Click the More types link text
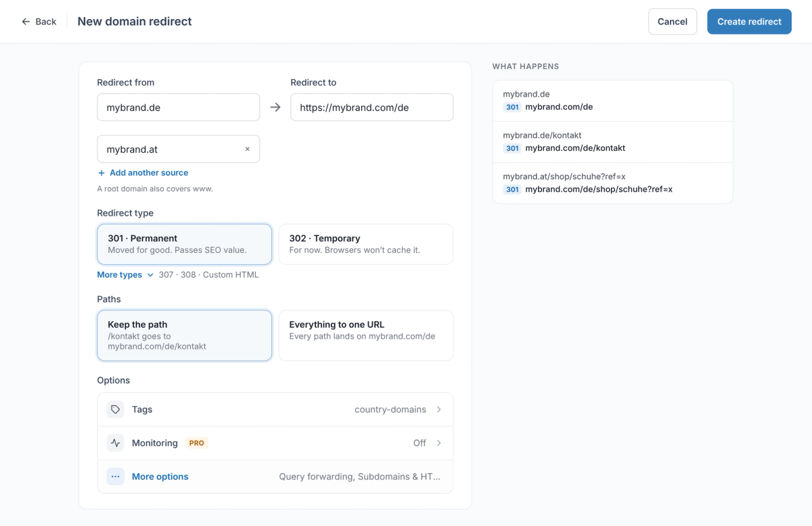 (x=120, y=275)
